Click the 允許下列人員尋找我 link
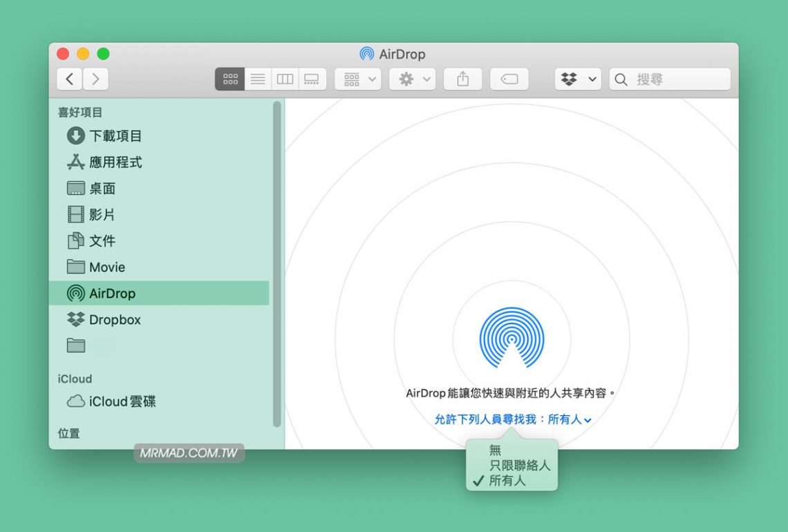The height and width of the screenshot is (532, 788). (x=512, y=419)
